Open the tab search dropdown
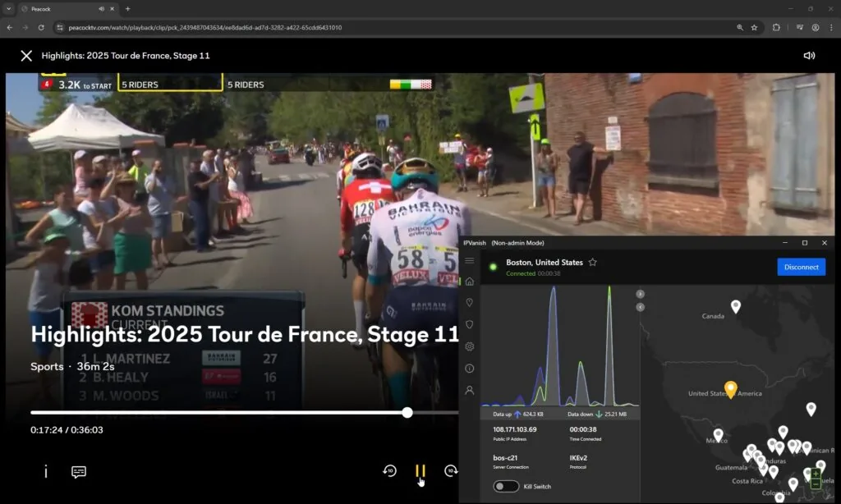841x504 pixels. [x=8, y=9]
